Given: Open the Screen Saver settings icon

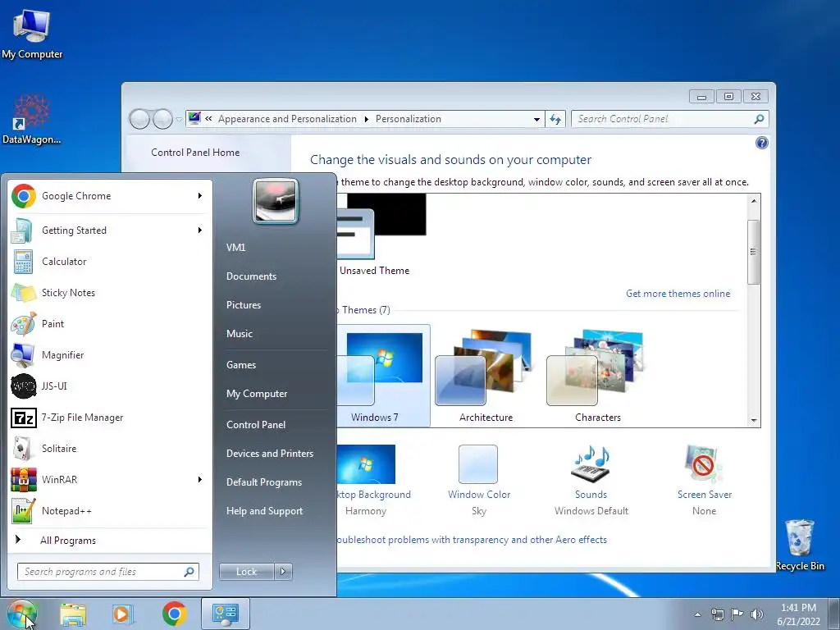Looking at the screenshot, I should tap(703, 464).
